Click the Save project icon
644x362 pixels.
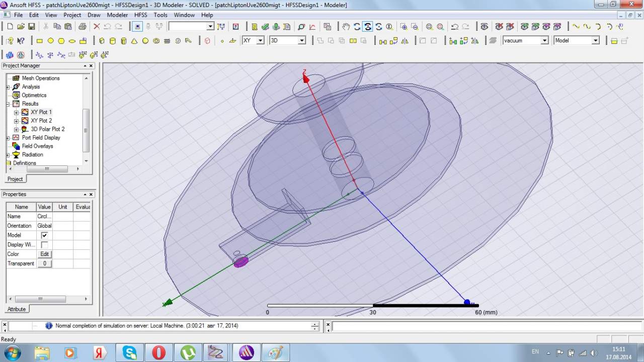point(31,27)
